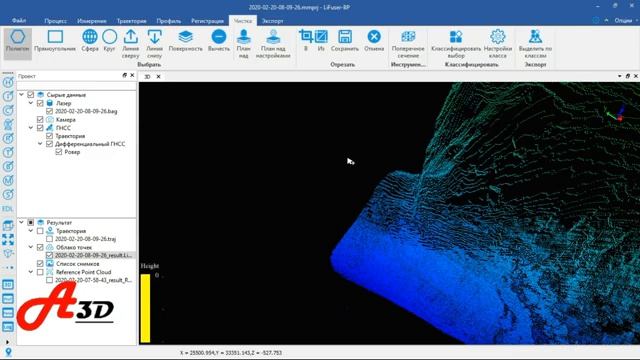The width and height of the screenshot is (640, 360).
Task: Check the Траектория checkbox under Результат
Action: (40, 231)
